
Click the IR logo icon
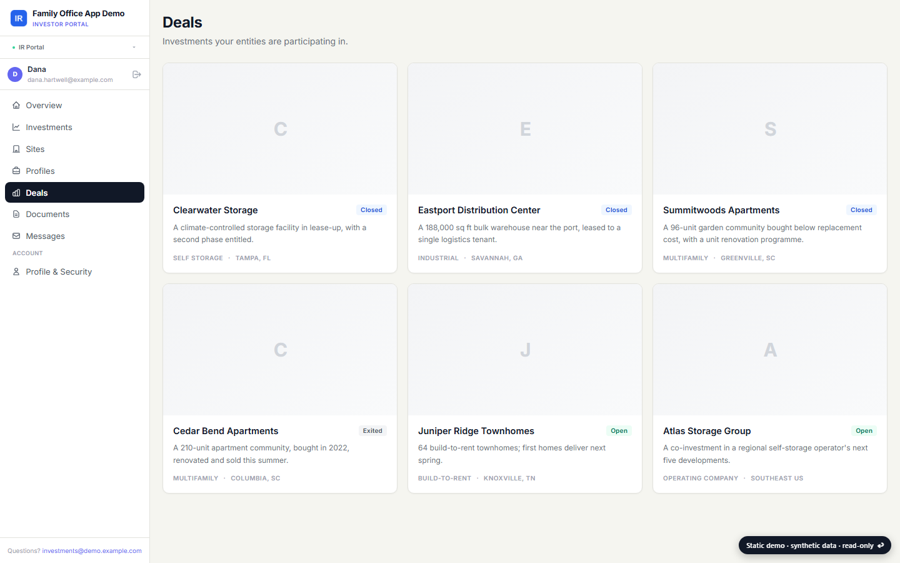click(x=18, y=18)
